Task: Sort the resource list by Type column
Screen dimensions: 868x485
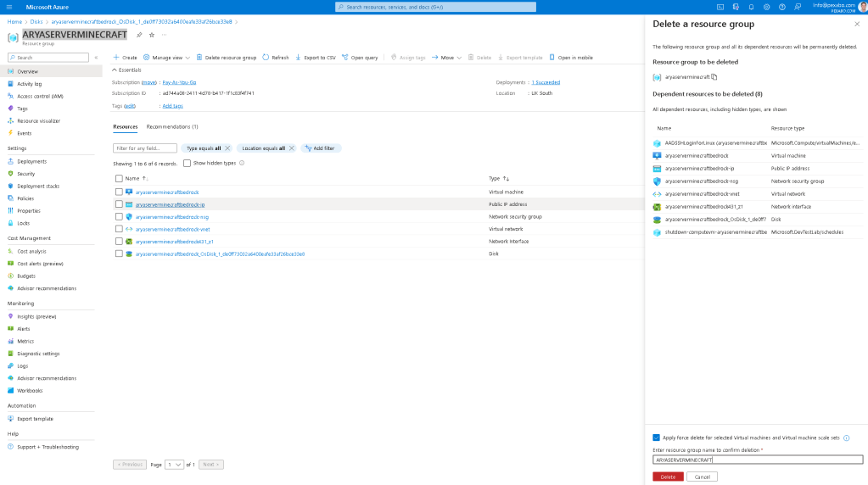Action: [499, 179]
